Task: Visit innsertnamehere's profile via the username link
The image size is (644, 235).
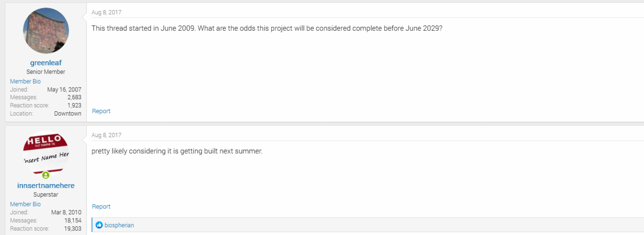Action: [x=46, y=186]
